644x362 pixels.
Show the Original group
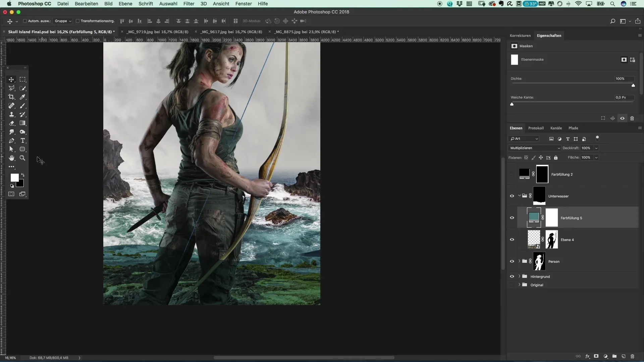tap(512, 285)
